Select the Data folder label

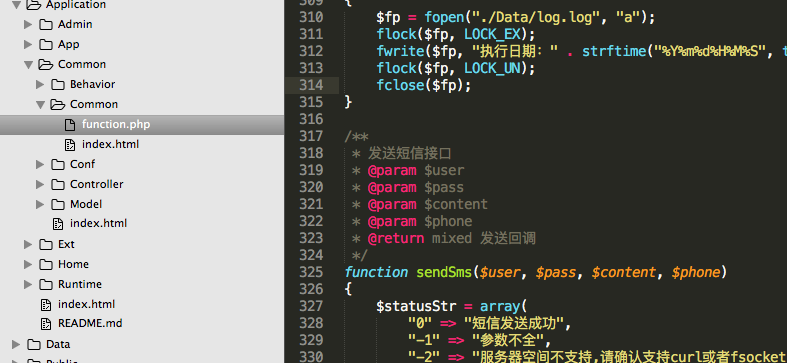[58, 344]
